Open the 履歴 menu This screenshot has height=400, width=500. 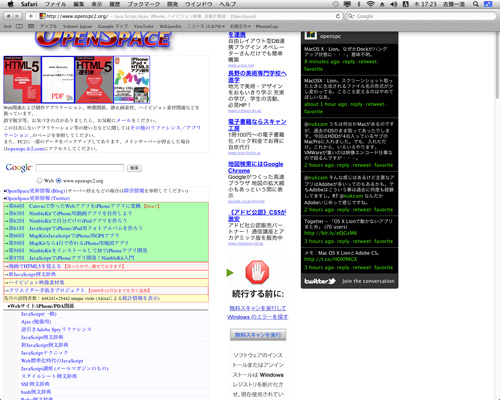115,4
